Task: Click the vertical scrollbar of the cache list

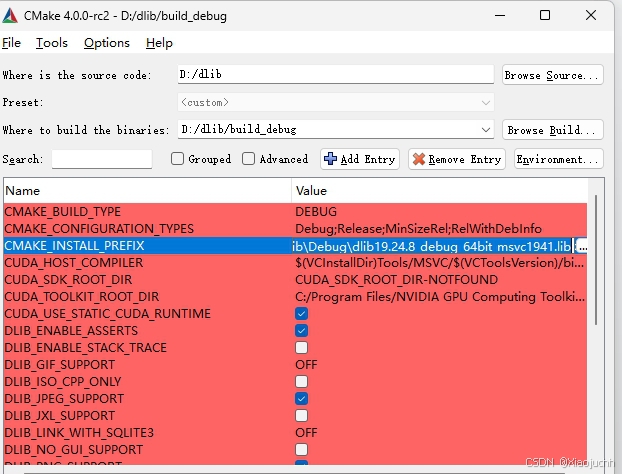Action: (x=596, y=260)
